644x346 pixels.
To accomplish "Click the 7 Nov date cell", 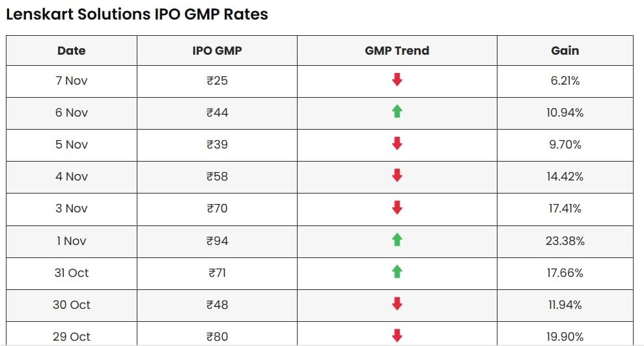I will 72,81.
